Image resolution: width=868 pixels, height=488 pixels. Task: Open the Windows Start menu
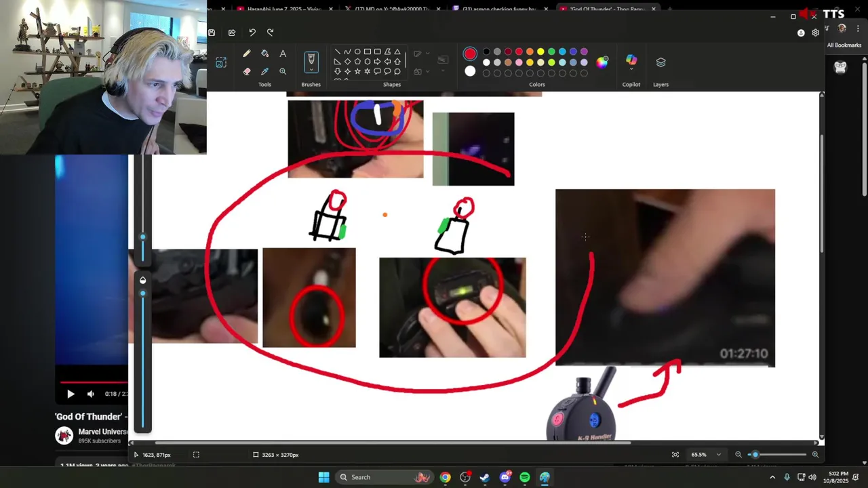(x=323, y=477)
